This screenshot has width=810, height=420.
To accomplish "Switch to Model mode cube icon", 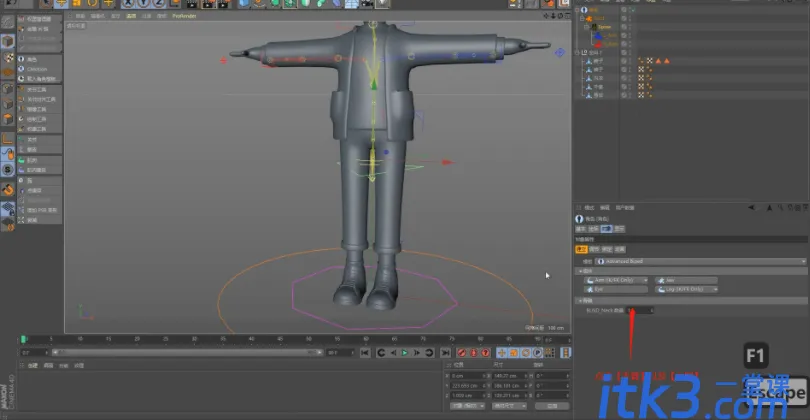I will click(8, 40).
